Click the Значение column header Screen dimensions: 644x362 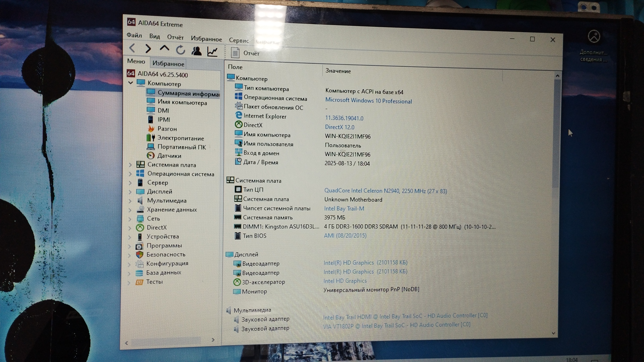(338, 71)
